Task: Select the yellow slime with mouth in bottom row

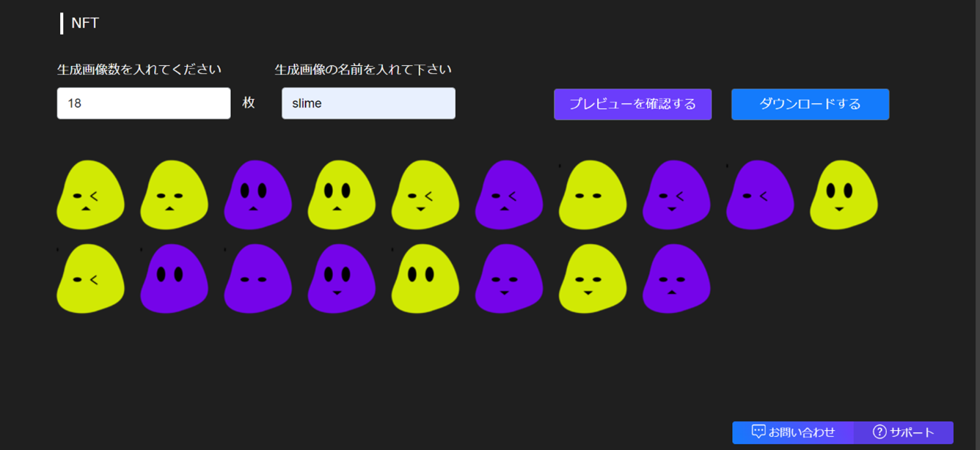Action: 592,279
